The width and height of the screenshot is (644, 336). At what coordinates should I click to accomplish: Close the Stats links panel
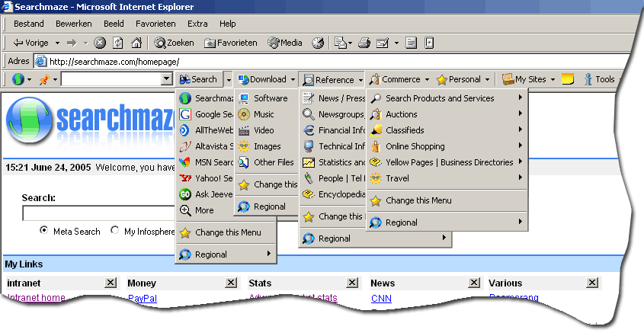point(352,283)
